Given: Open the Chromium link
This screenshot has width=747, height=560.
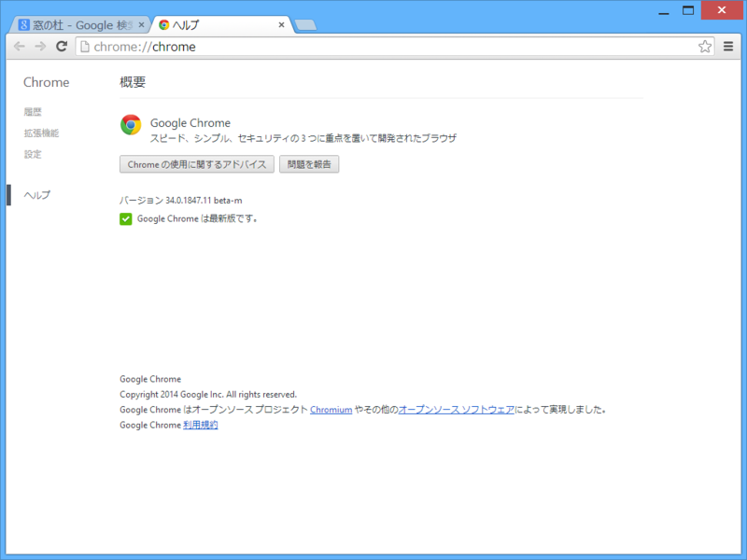Looking at the screenshot, I should pos(331,410).
